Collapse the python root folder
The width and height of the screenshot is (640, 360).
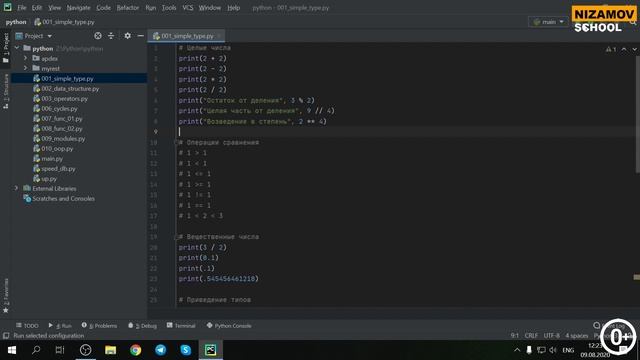click(17, 48)
